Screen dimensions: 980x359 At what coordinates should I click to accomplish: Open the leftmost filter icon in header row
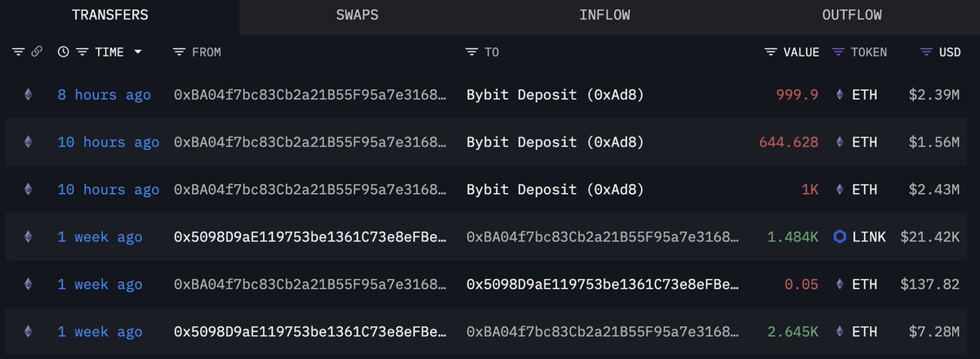[19, 52]
